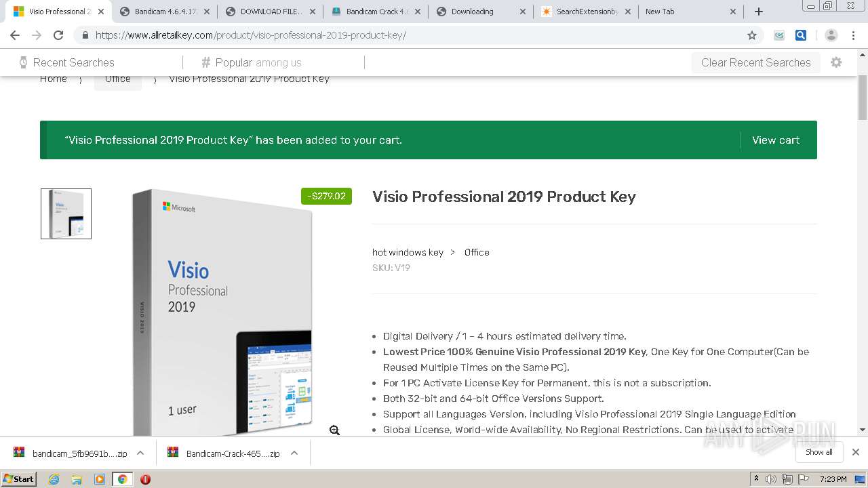Close the downloads bar
Viewport: 868px width, 488px height.
click(x=856, y=452)
